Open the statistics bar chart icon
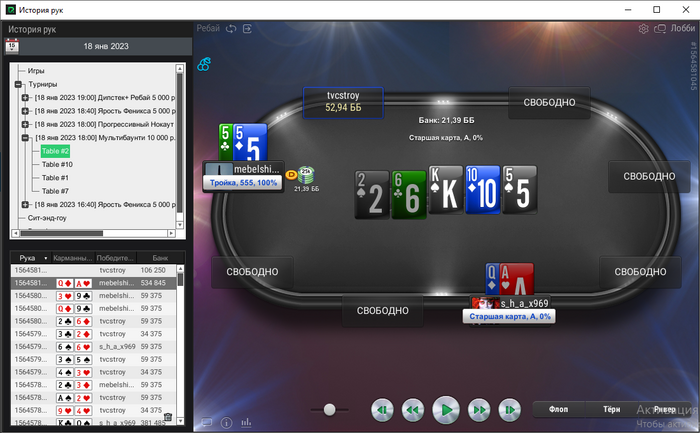This screenshot has width=700, height=433. [x=246, y=422]
